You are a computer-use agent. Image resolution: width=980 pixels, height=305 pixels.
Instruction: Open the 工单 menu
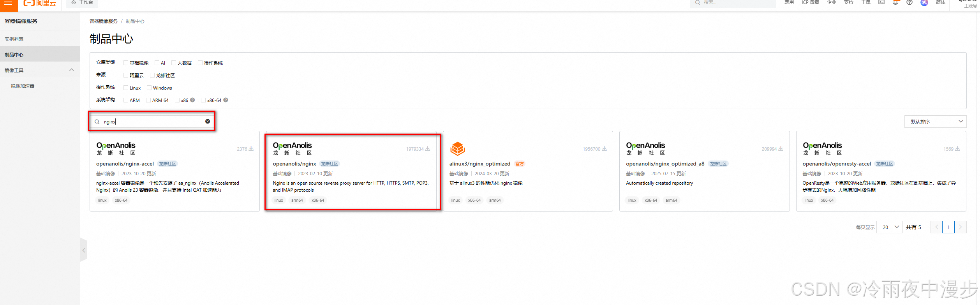(865, 2)
